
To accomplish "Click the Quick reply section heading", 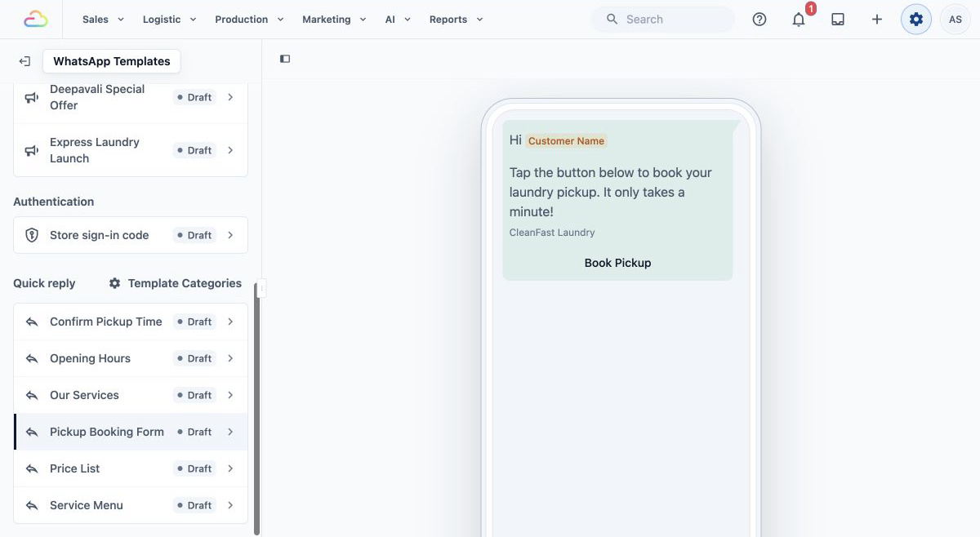I will (x=44, y=283).
